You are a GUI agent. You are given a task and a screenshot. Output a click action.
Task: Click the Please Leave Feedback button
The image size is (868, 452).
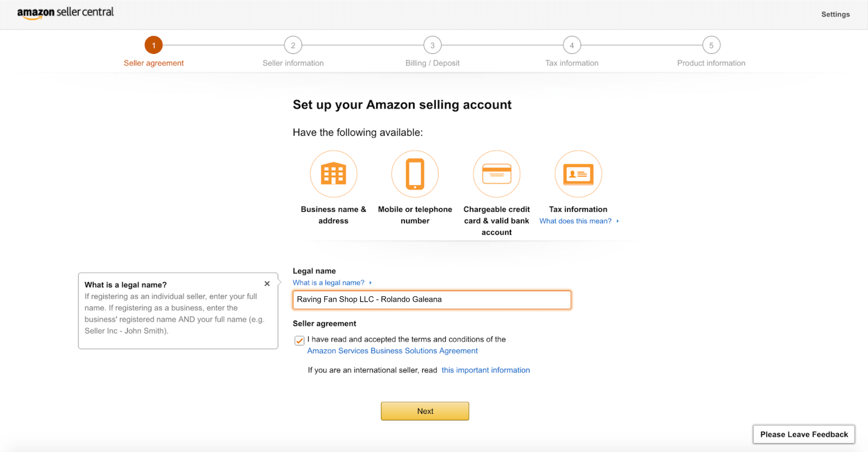[x=803, y=434]
